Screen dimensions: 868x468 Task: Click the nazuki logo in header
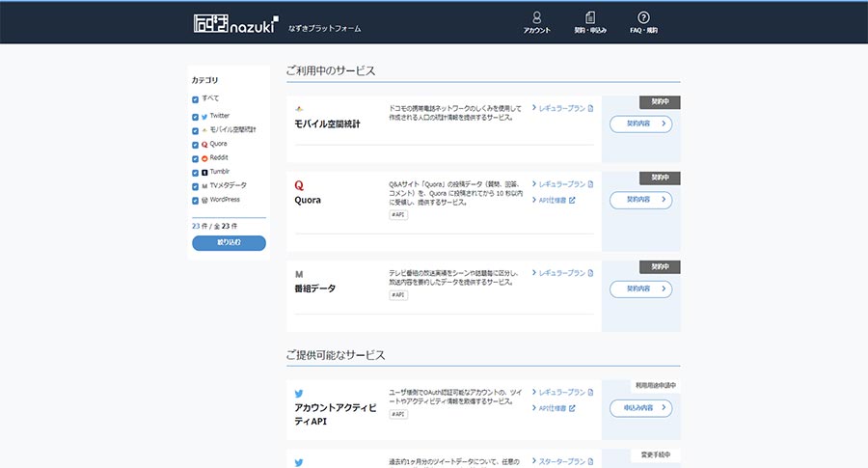click(235, 23)
